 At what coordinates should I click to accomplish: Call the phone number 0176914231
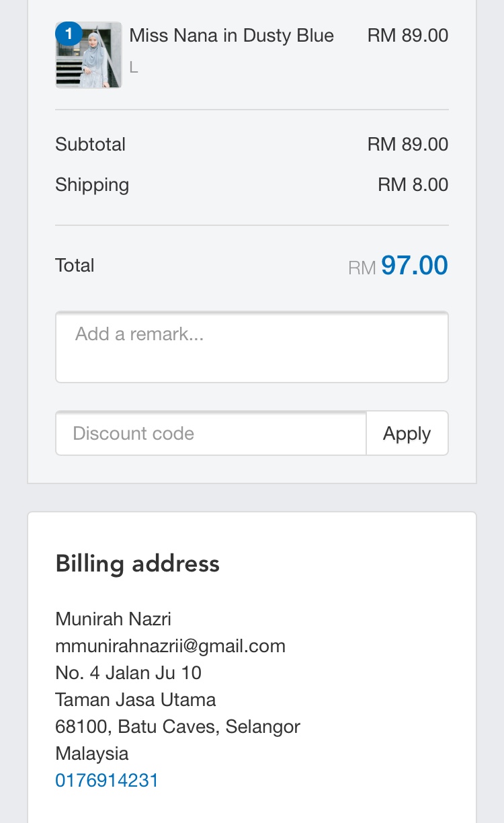coord(107,780)
